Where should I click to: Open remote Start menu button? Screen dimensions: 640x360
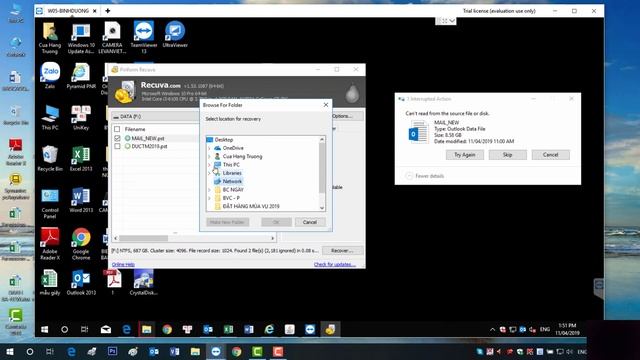pos(44,329)
